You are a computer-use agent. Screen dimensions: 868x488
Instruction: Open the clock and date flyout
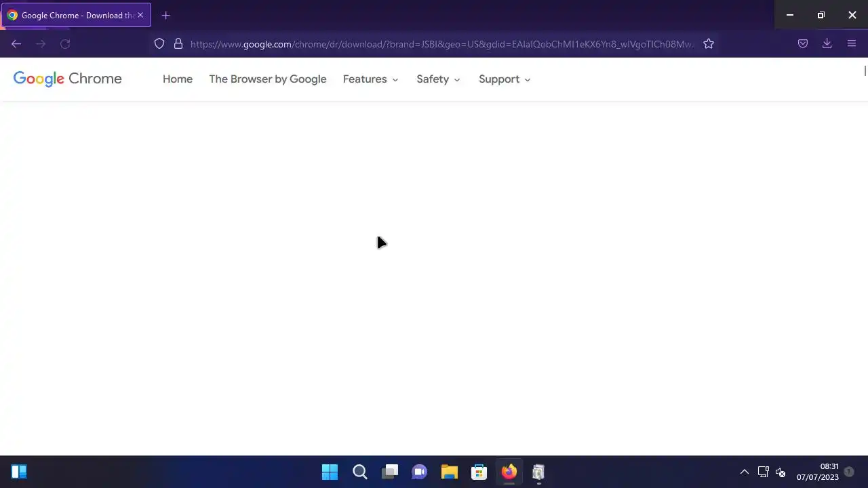click(x=818, y=472)
